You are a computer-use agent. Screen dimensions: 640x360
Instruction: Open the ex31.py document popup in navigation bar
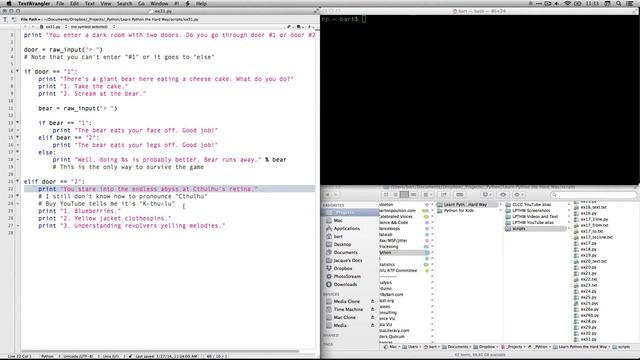[x=53, y=27]
